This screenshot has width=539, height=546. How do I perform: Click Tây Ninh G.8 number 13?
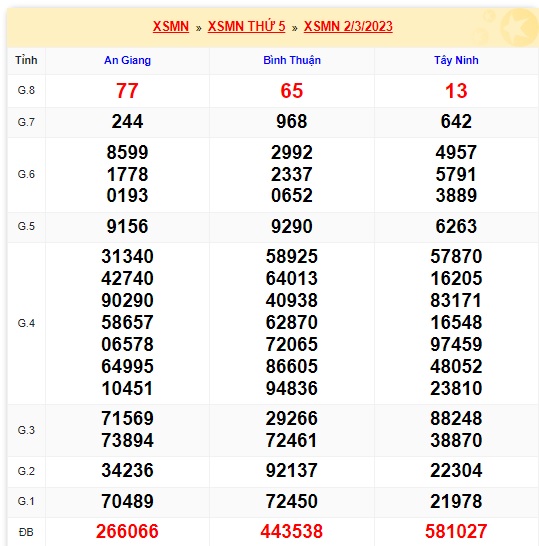[456, 91]
